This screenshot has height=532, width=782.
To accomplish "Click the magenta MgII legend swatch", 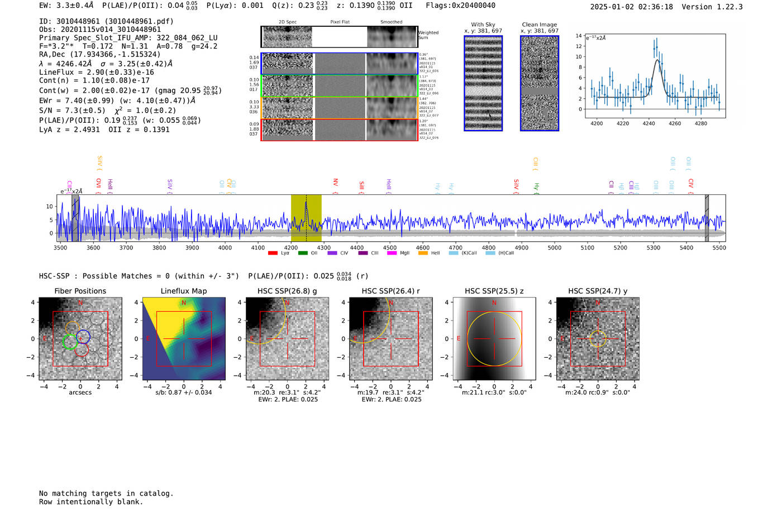I will click(x=393, y=253).
